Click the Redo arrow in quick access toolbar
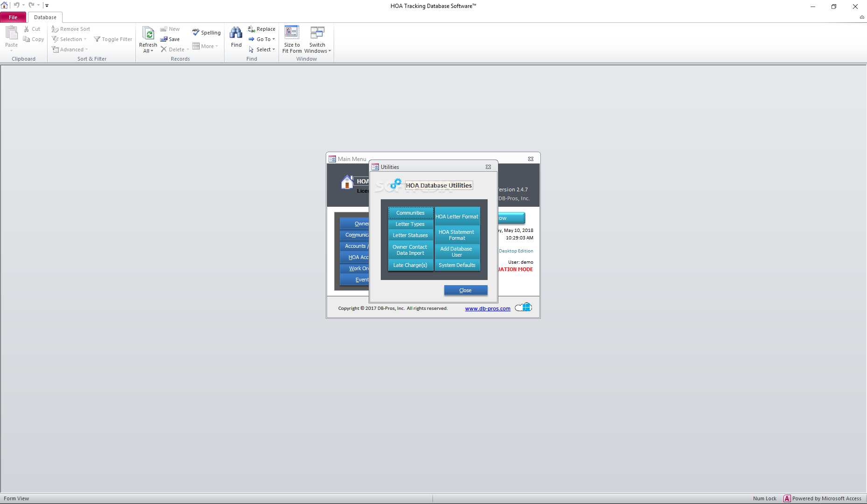The image size is (867, 504). [31, 5]
